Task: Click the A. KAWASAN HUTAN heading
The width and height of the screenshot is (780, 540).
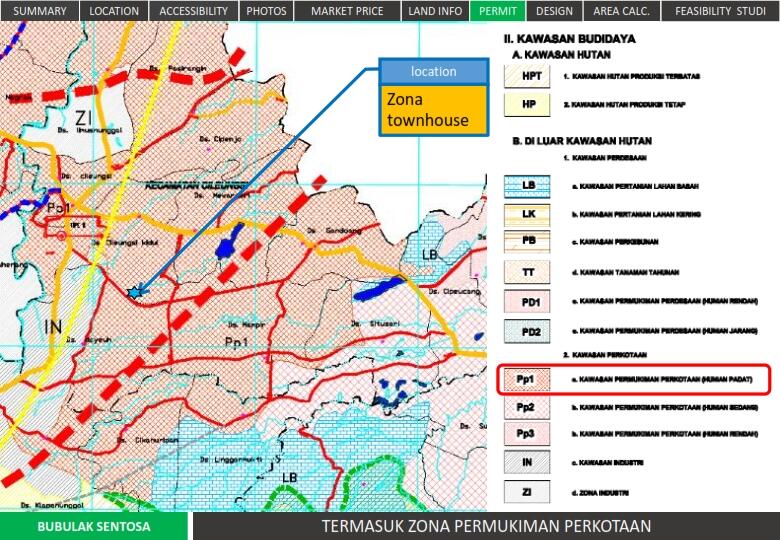Action: pyautogui.click(x=561, y=55)
